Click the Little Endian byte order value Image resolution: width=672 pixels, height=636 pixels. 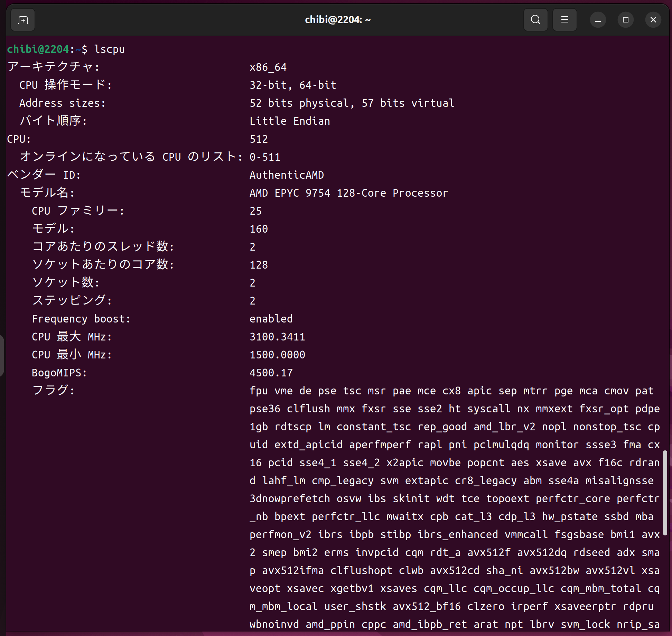pyautogui.click(x=290, y=121)
